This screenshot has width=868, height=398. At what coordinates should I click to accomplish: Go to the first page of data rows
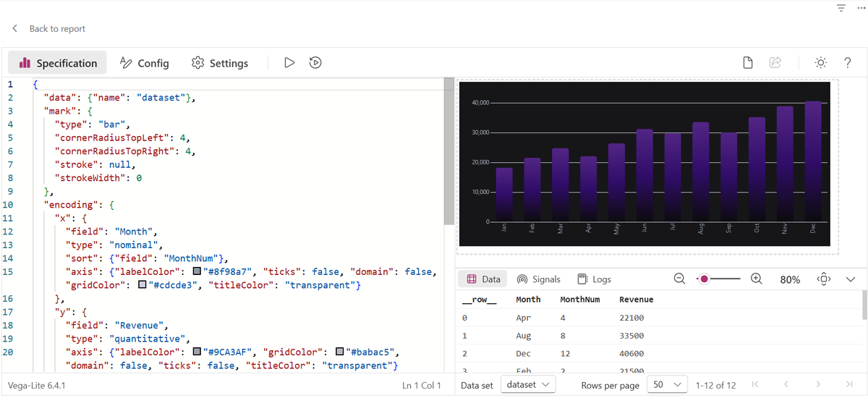coord(755,384)
